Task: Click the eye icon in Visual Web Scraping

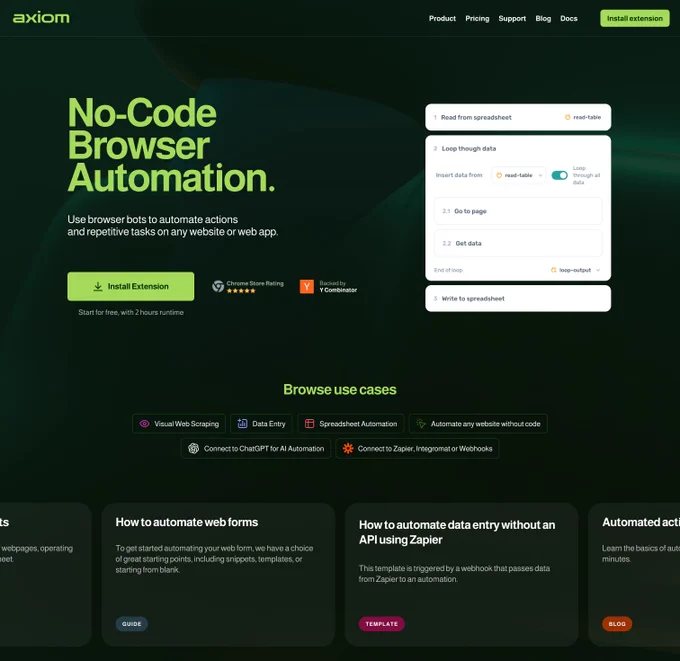Action: [x=144, y=424]
